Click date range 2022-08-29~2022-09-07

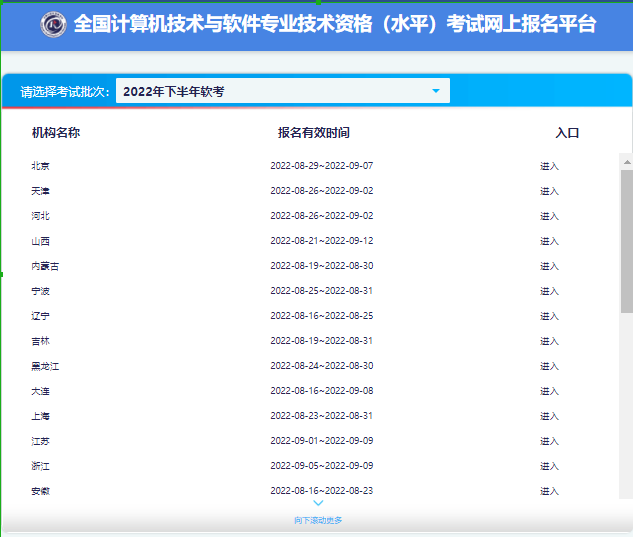322,166
